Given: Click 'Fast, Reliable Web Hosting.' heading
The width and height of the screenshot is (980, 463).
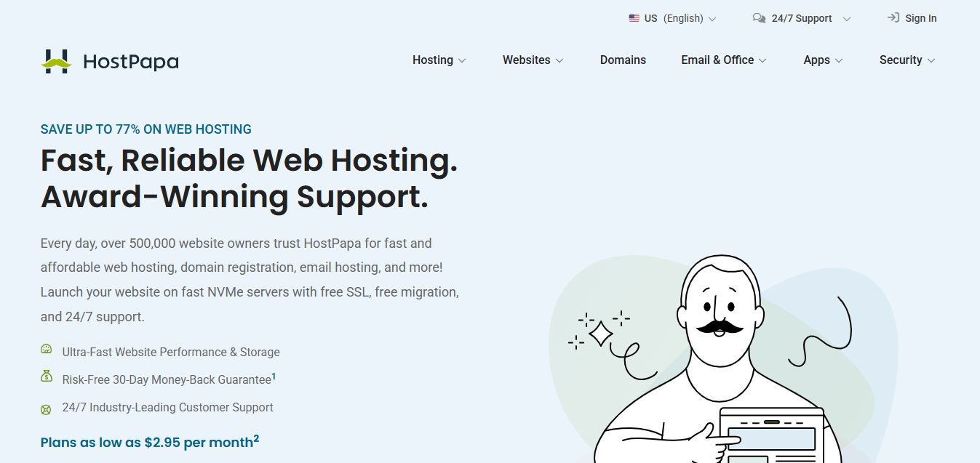Looking at the screenshot, I should [x=250, y=161].
